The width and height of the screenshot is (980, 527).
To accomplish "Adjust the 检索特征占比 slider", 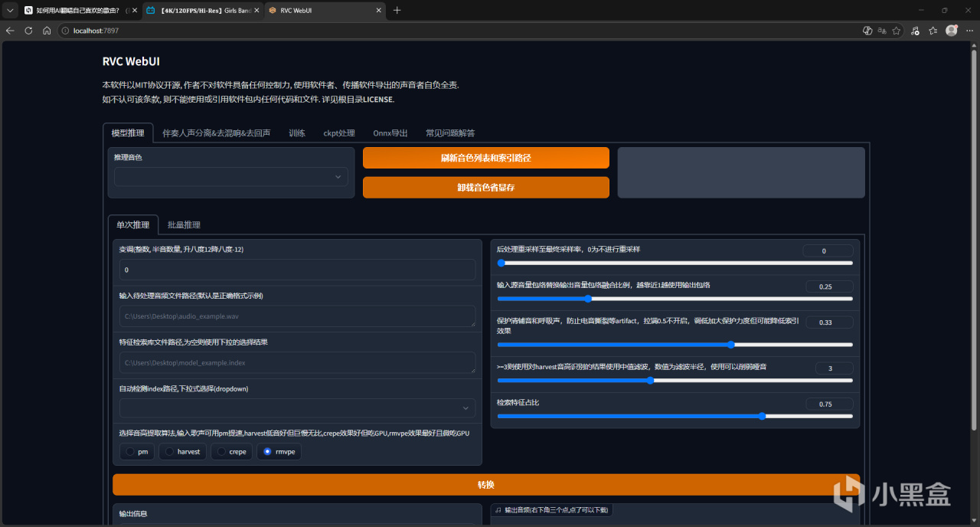I will coord(675,416).
